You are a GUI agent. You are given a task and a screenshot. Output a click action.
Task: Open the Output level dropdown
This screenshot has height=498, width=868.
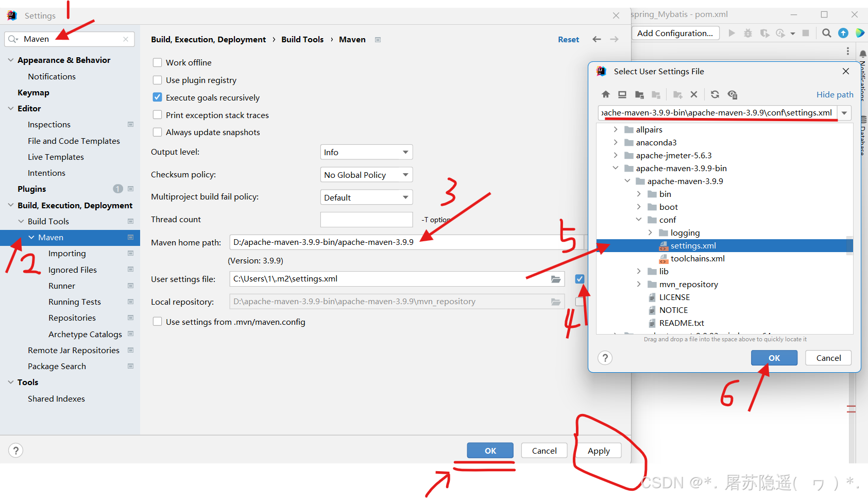[x=366, y=152]
